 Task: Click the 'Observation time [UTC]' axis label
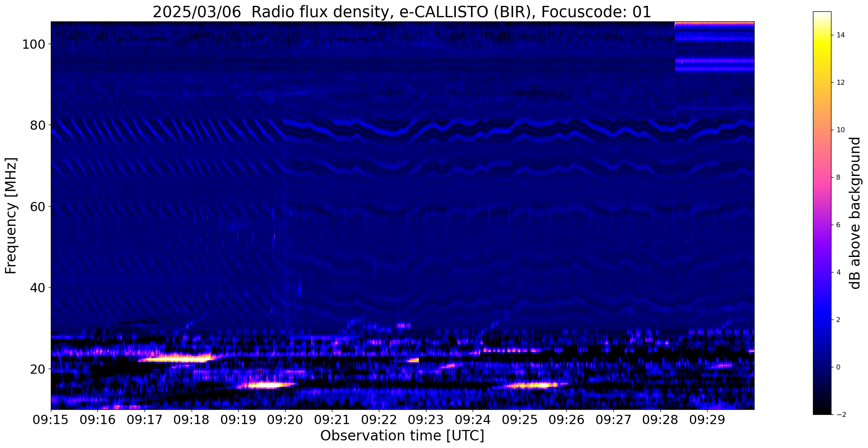point(402,436)
